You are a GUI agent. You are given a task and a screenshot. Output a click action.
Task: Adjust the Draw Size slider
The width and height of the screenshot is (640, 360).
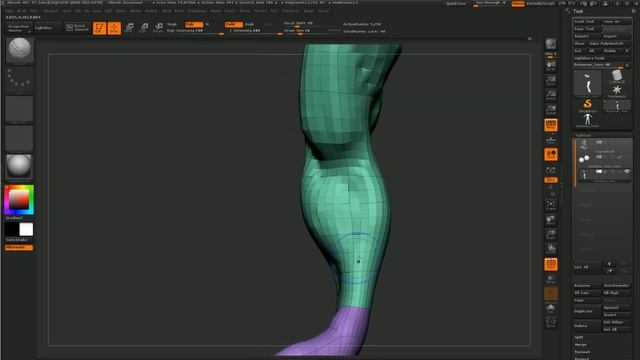311,31
